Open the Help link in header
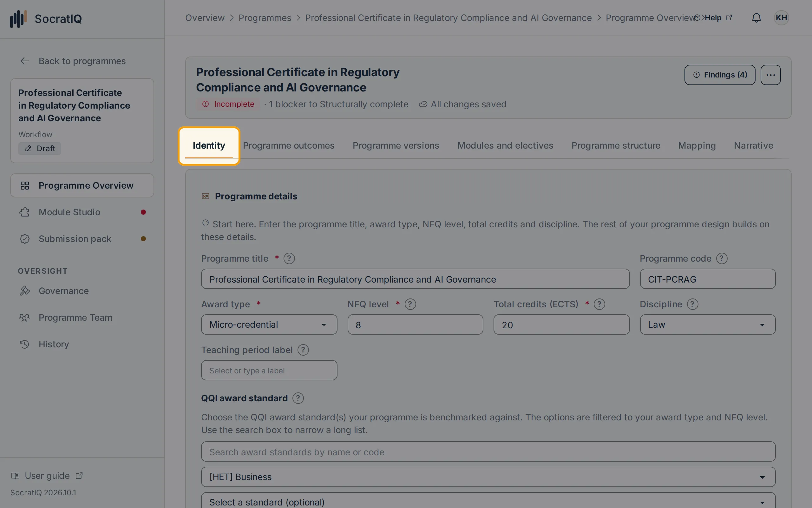 713,18
